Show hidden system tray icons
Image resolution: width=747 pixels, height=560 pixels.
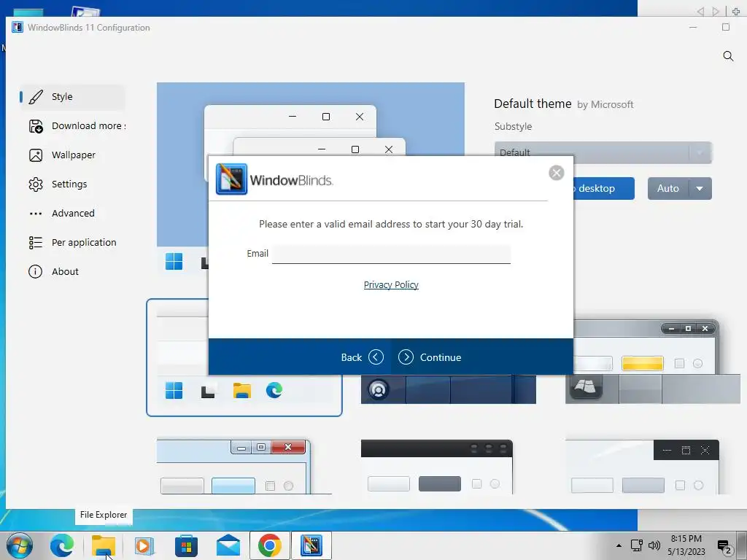[619, 545]
